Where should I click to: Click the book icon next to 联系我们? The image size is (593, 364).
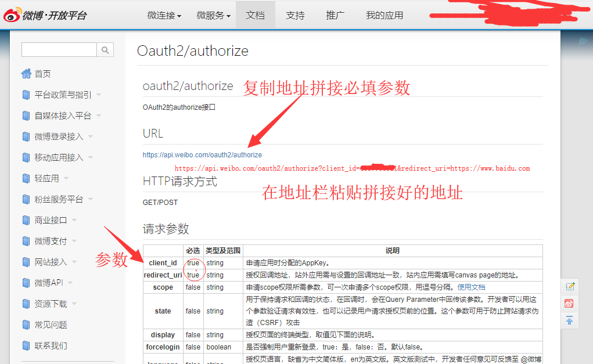tap(26, 345)
